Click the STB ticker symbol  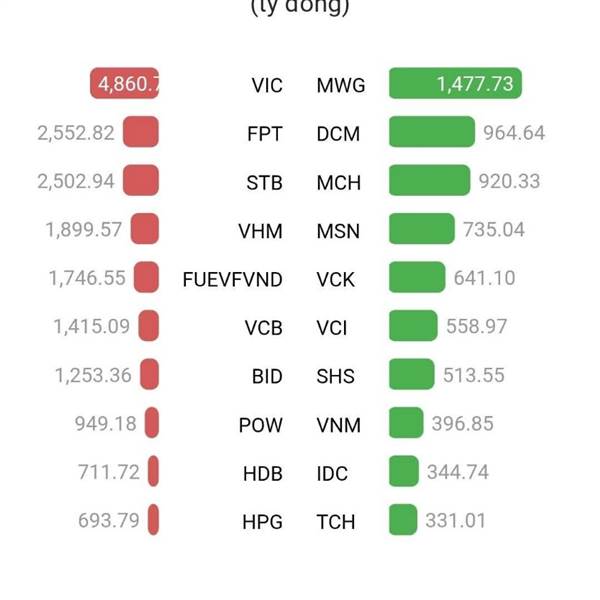click(x=264, y=183)
